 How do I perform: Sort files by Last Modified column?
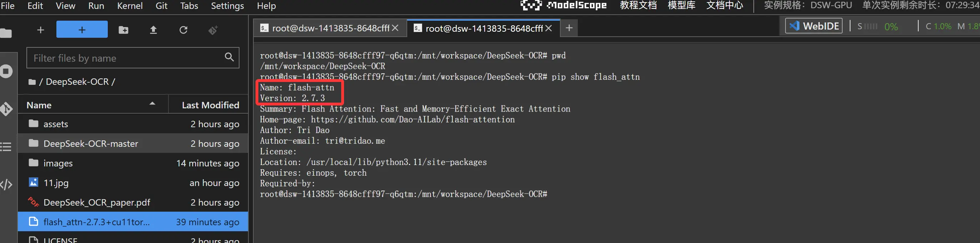pos(210,105)
